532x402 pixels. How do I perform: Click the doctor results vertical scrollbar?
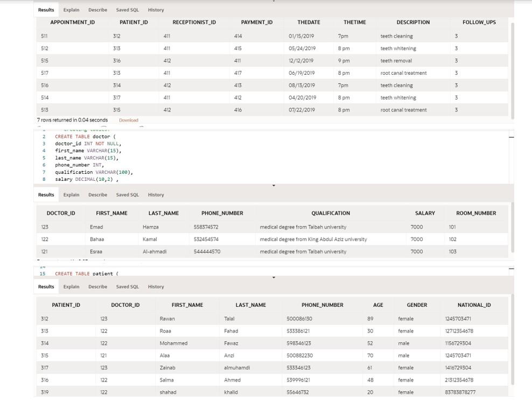(x=512, y=227)
